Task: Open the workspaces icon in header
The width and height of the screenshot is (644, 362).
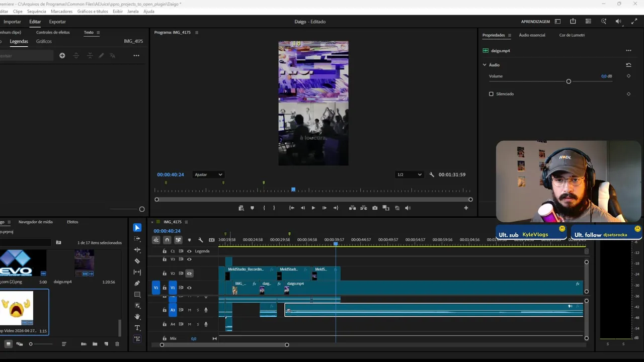Action: [557, 22]
